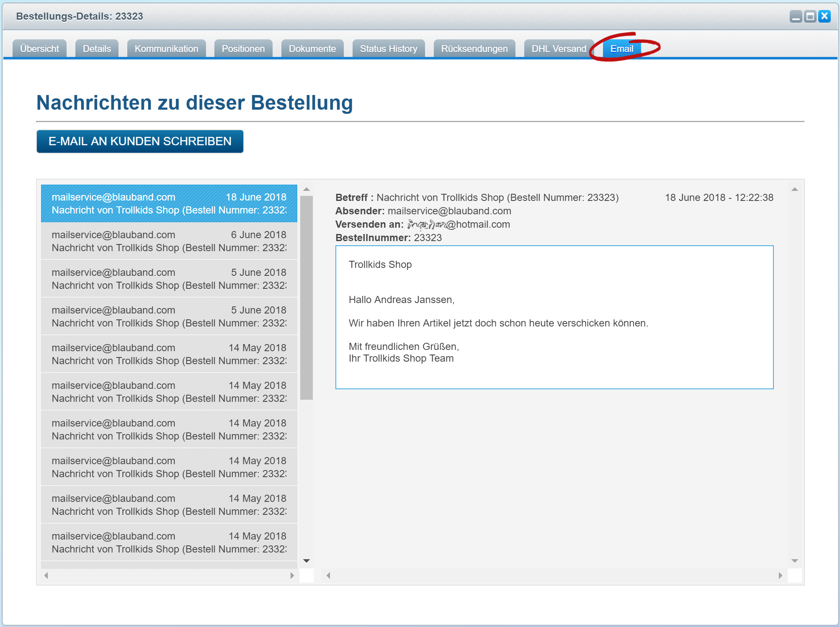This screenshot has width=840, height=627.
Task: Select the message dated 18 June 2018
Action: [x=169, y=203]
